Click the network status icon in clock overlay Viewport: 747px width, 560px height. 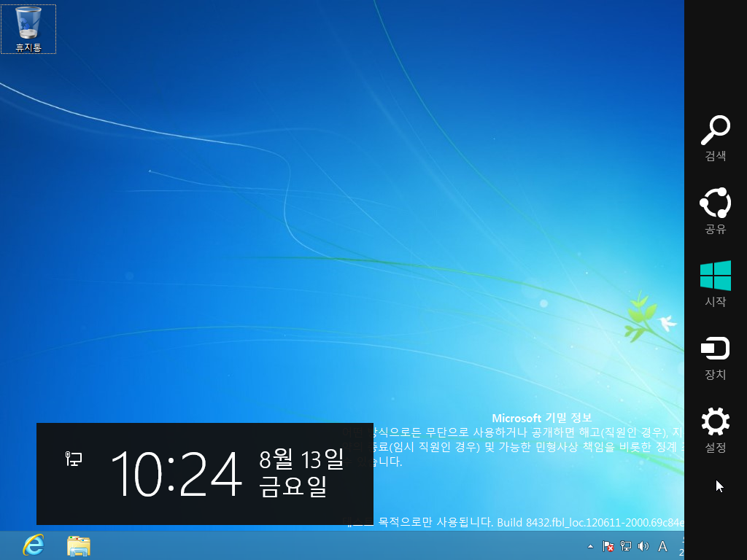74,459
